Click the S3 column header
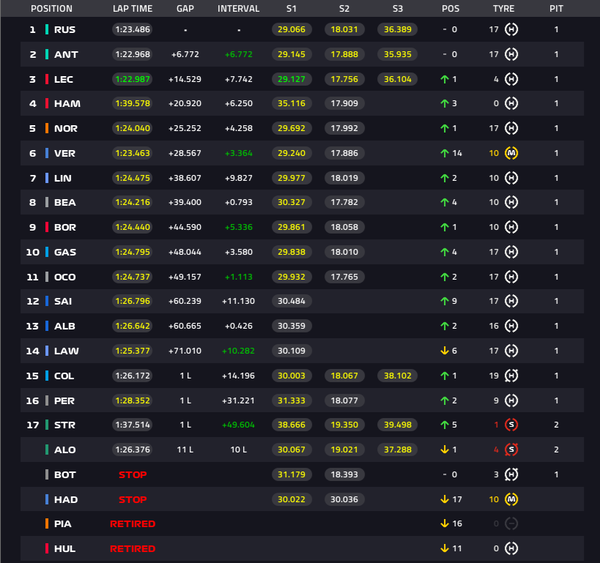 [398, 8]
